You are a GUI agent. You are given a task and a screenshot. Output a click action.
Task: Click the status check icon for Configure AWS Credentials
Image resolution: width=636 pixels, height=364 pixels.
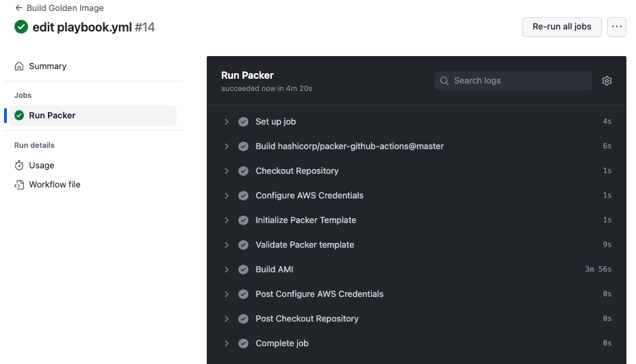tap(243, 196)
